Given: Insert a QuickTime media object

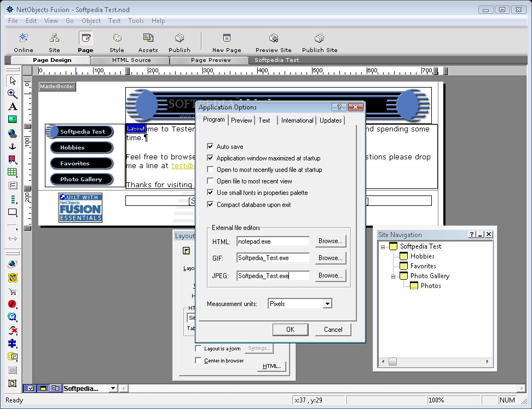Looking at the screenshot, I should click(13, 317).
